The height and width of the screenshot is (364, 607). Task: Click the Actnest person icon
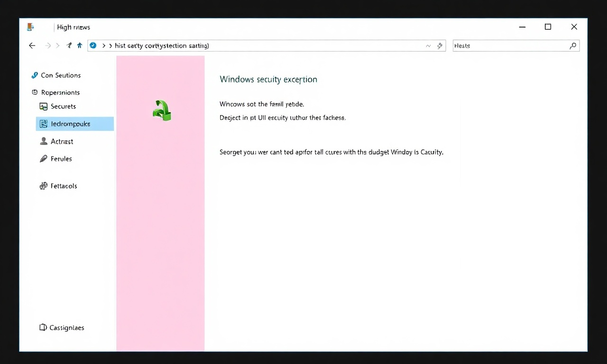click(44, 141)
